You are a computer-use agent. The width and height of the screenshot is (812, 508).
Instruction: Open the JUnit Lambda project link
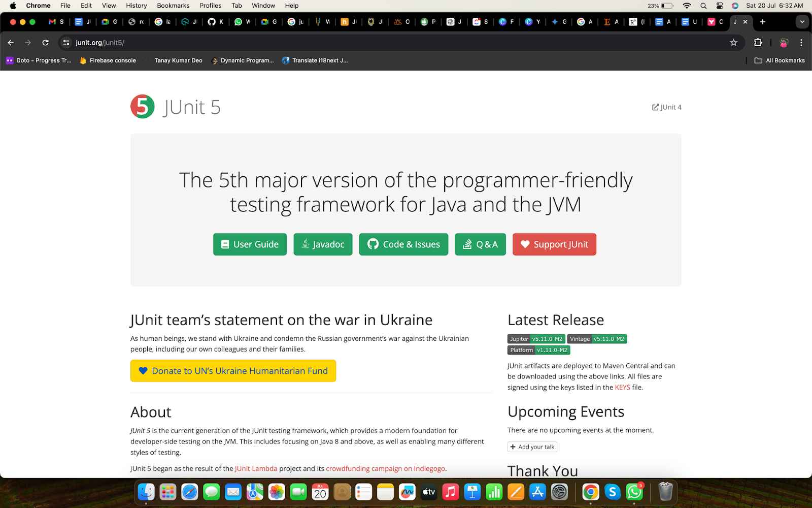point(256,468)
